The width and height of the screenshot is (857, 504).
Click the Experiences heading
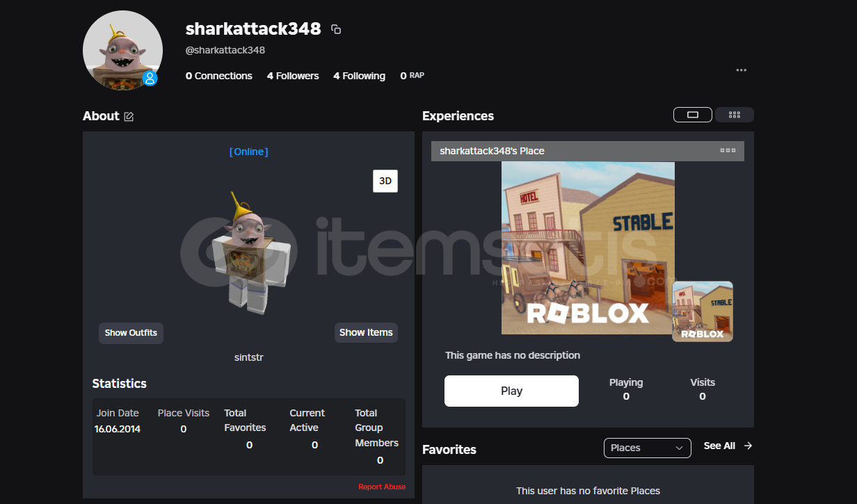(x=458, y=116)
